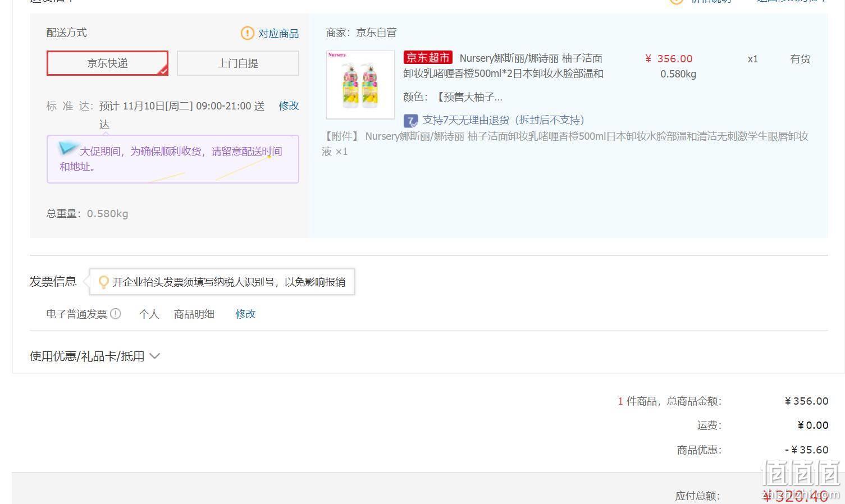Viewport: 845px width, 504px height.
Task: Click the 【附件】 Nursery gift item text
Action: pyautogui.click(x=565, y=144)
